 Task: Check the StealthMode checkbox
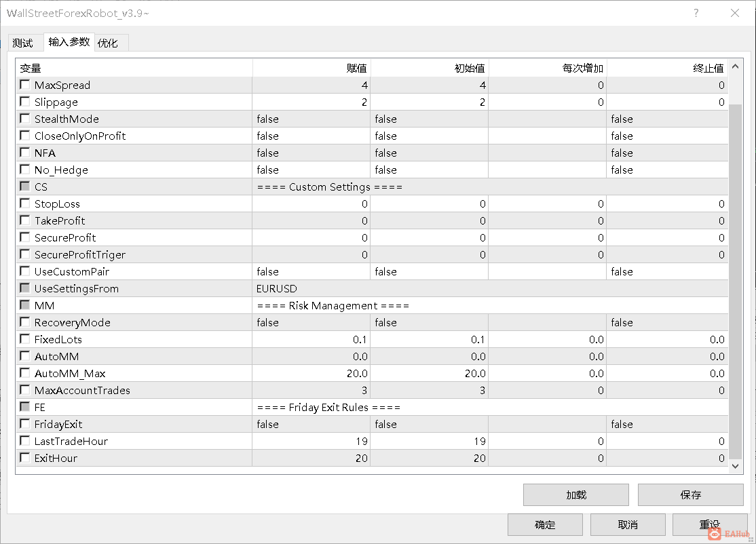pyautogui.click(x=24, y=119)
